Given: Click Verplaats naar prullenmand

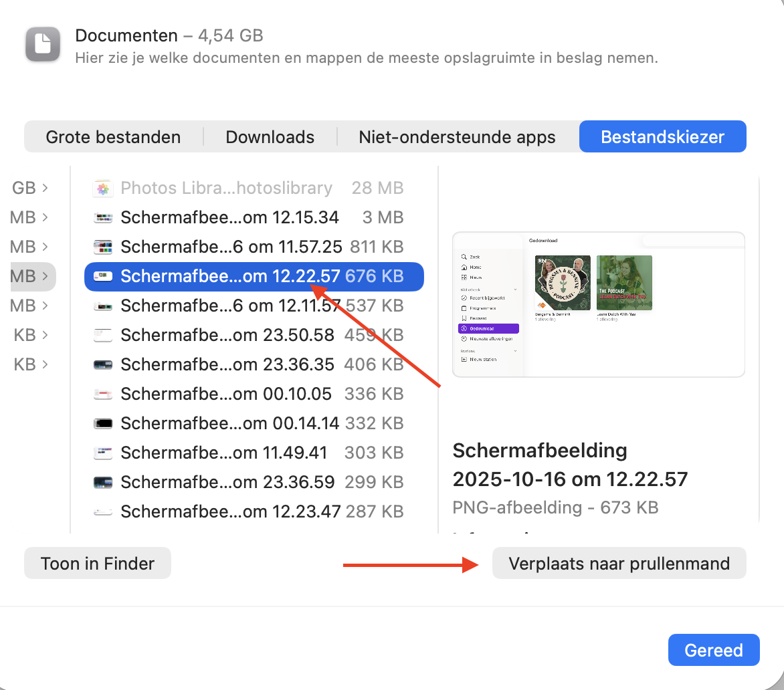Looking at the screenshot, I should coord(618,563).
